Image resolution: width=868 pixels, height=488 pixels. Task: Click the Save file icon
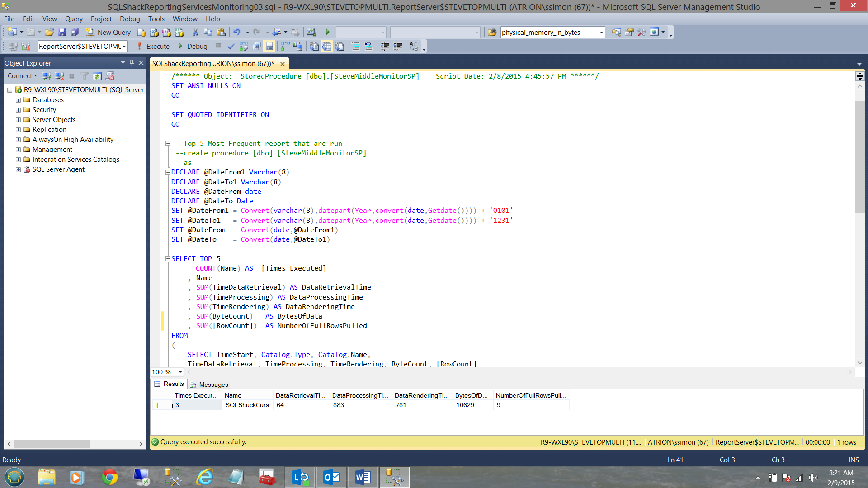[x=62, y=32]
